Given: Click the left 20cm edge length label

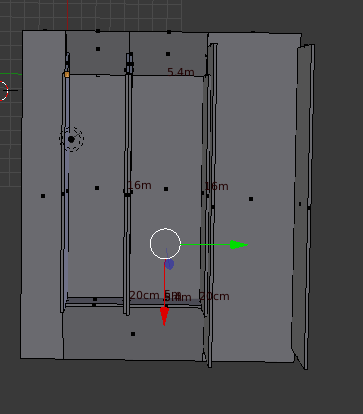Looking at the screenshot, I should [144, 295].
